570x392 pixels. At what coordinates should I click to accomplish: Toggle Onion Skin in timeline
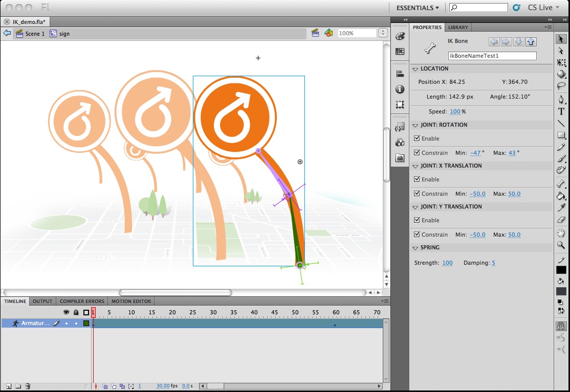[105, 386]
